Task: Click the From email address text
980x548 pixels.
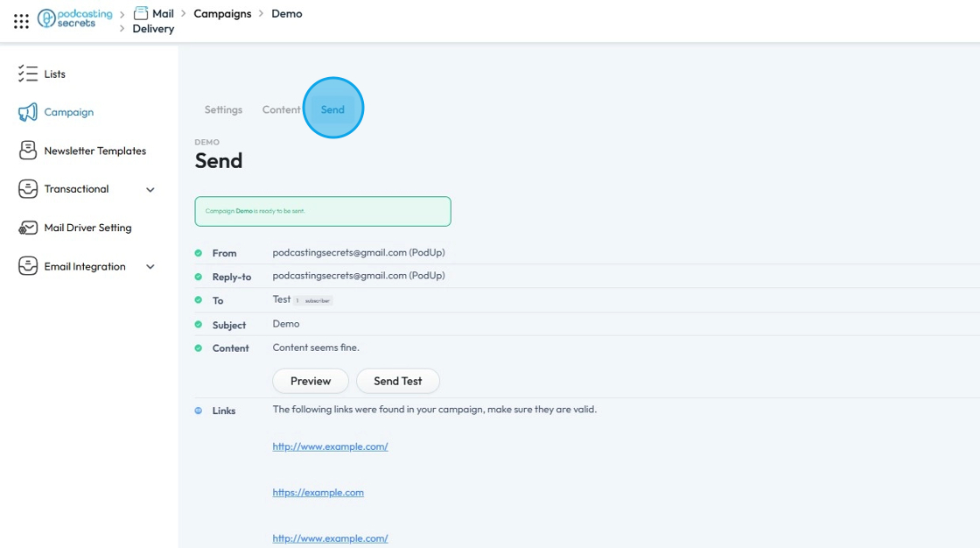Action: (x=359, y=253)
